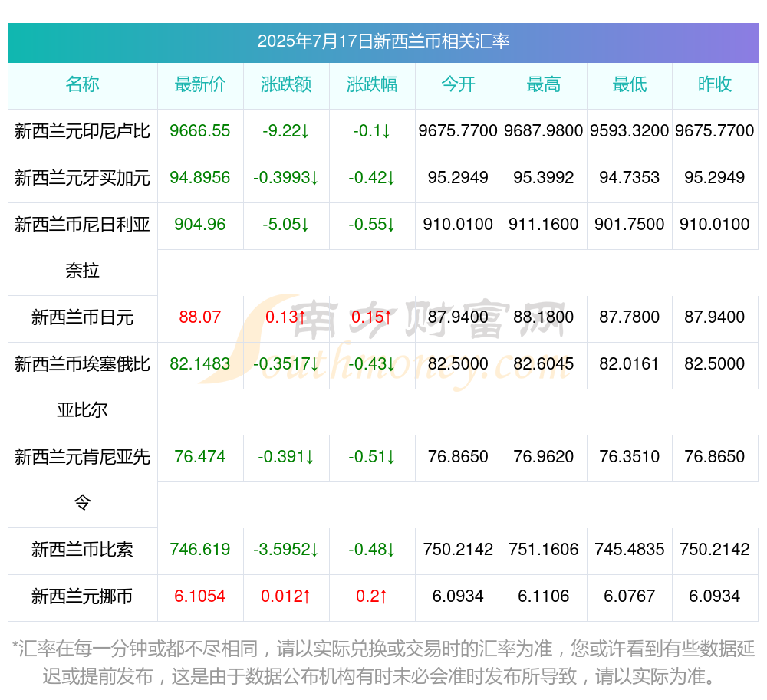The width and height of the screenshot is (767, 700).
Task: Select the 新西兰元挪币 row name
Action: pos(82,596)
